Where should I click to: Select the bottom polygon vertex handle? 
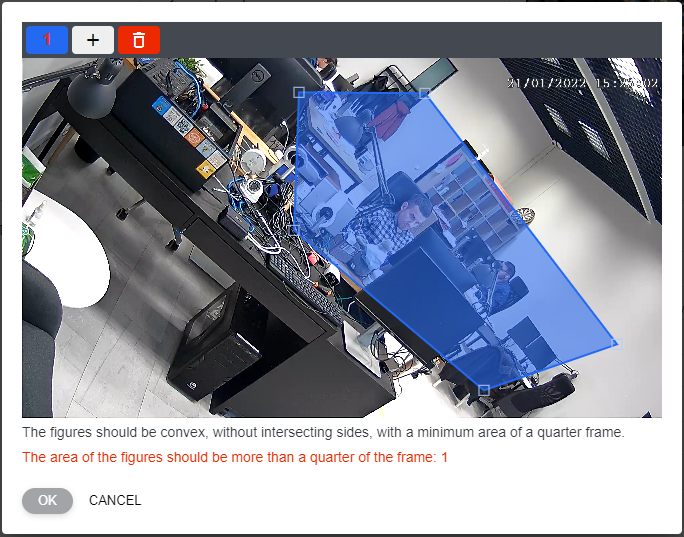pyautogui.click(x=484, y=389)
